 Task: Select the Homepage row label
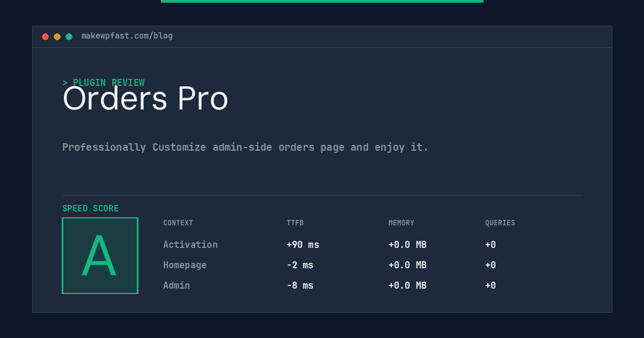pyautogui.click(x=185, y=265)
